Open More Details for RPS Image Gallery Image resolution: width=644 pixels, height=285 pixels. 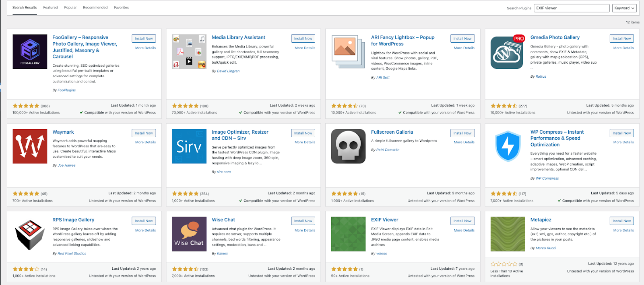click(145, 230)
